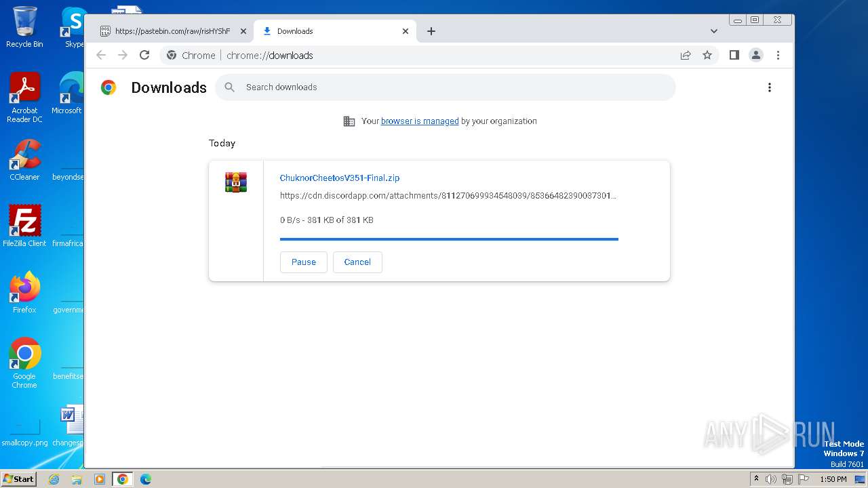Bookmark this tab with the star icon
Image resolution: width=868 pixels, height=488 pixels.
707,56
